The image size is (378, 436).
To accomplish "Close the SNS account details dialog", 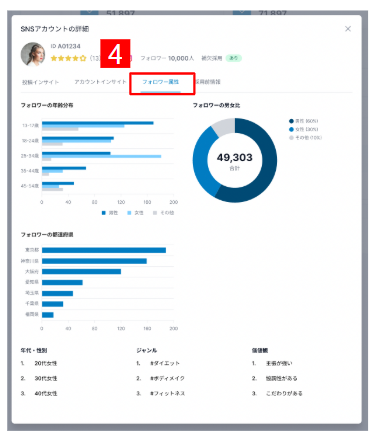I will pos(348,29).
